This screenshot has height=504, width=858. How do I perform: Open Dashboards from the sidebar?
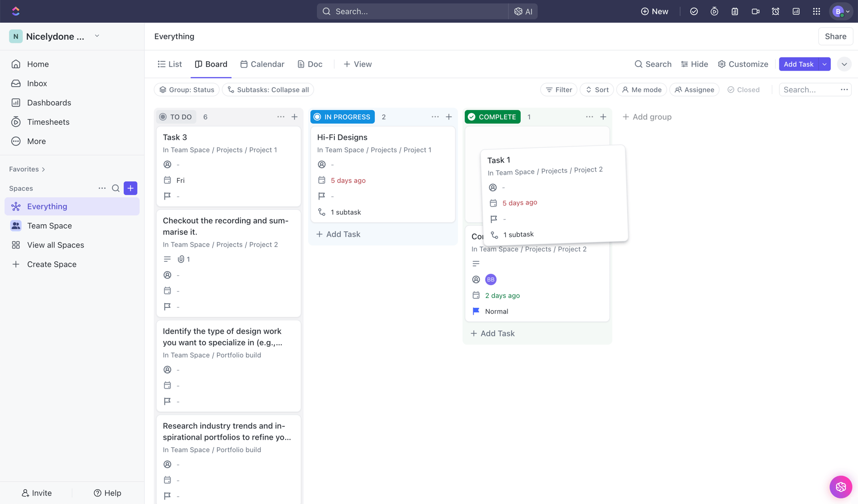[x=49, y=102]
